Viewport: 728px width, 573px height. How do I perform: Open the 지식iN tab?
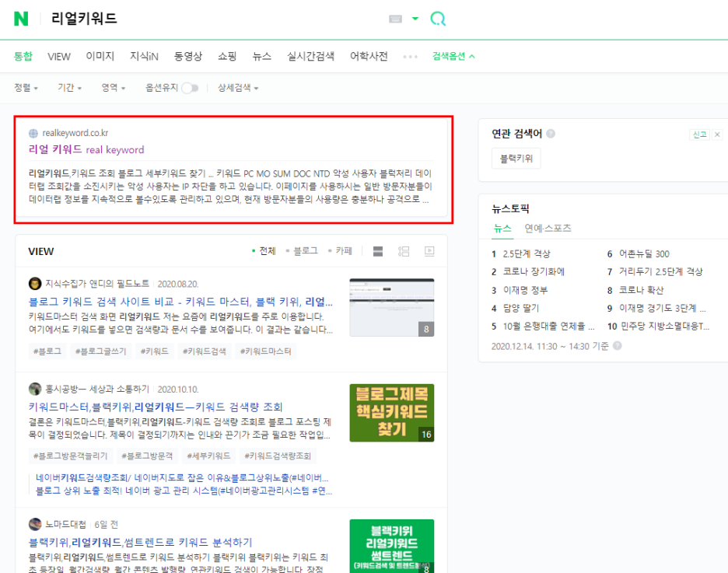pyautogui.click(x=144, y=56)
